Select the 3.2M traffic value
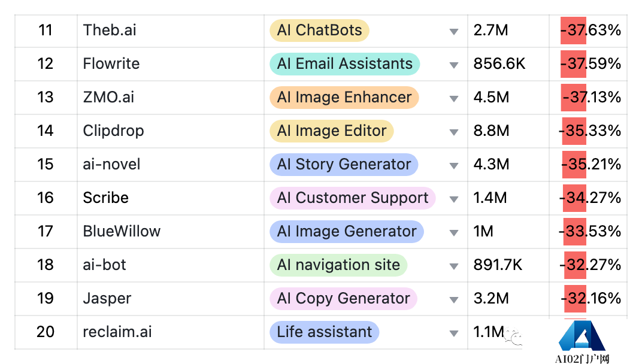 (x=491, y=299)
